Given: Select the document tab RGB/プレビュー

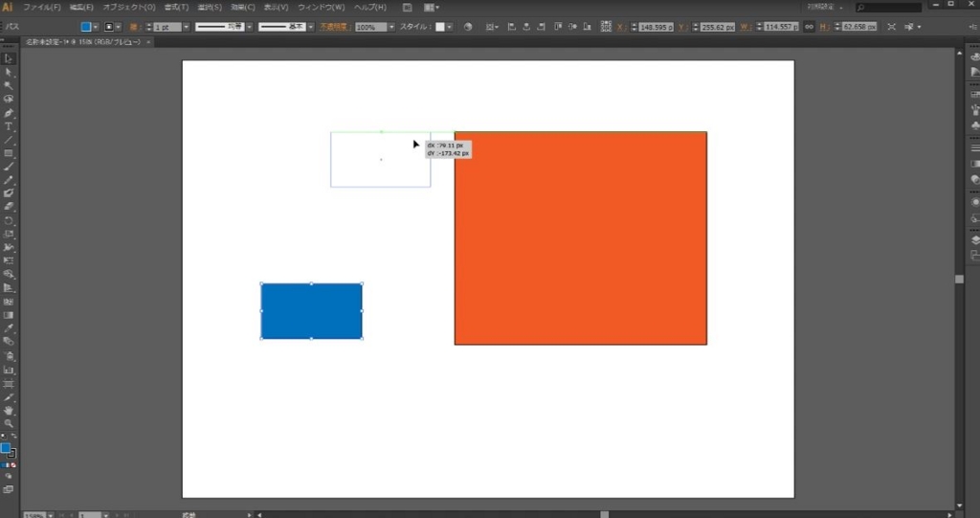Looking at the screenshot, I should [x=83, y=42].
